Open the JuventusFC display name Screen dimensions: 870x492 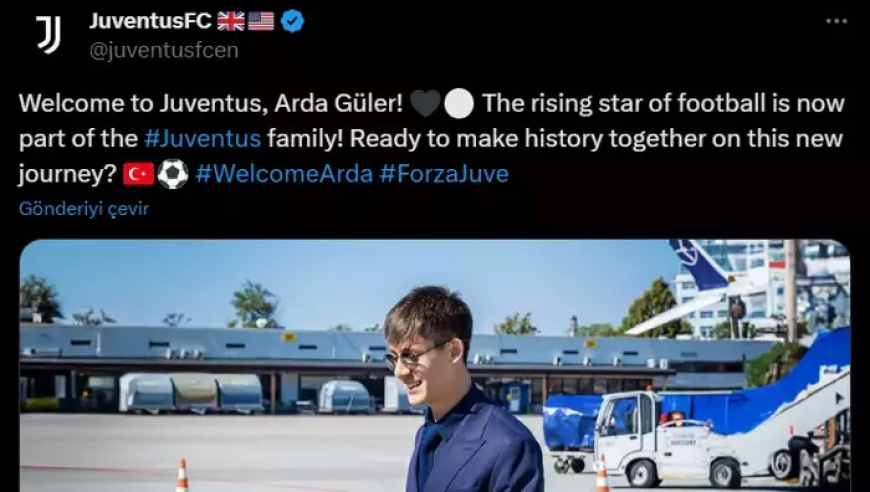[x=150, y=22]
